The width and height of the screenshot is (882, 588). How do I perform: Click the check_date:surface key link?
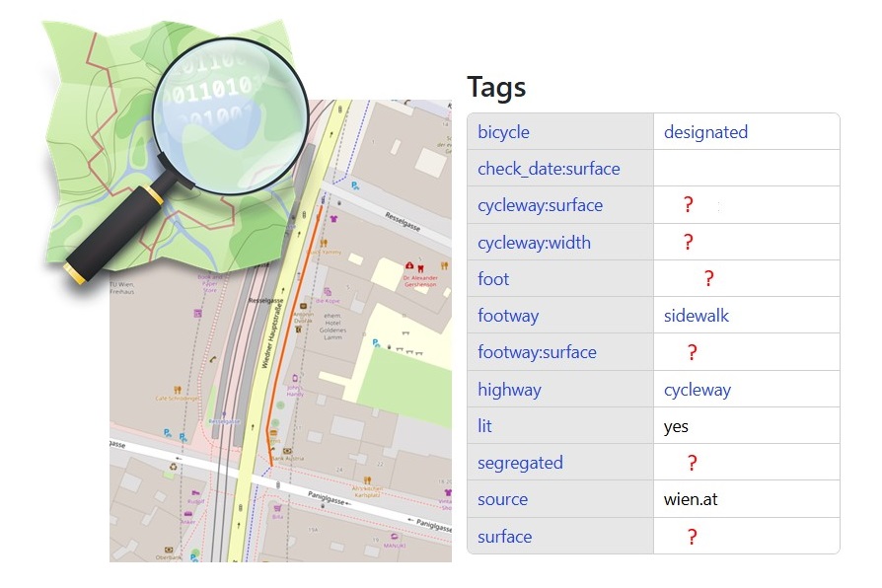coord(549,169)
